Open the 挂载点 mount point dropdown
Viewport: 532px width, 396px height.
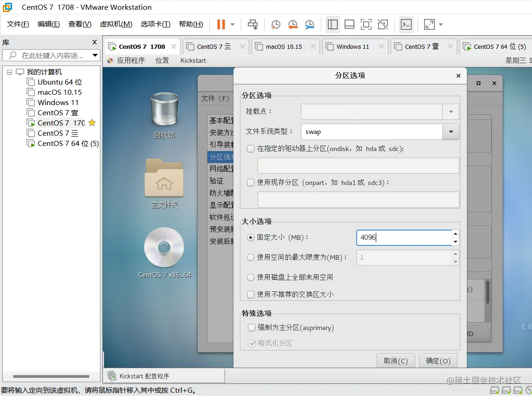451,112
